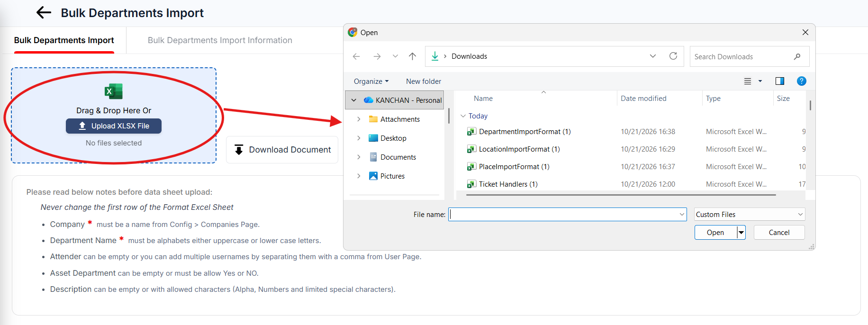868x325 pixels.
Task: Navigate forward in the Open dialog
Action: [x=377, y=56]
